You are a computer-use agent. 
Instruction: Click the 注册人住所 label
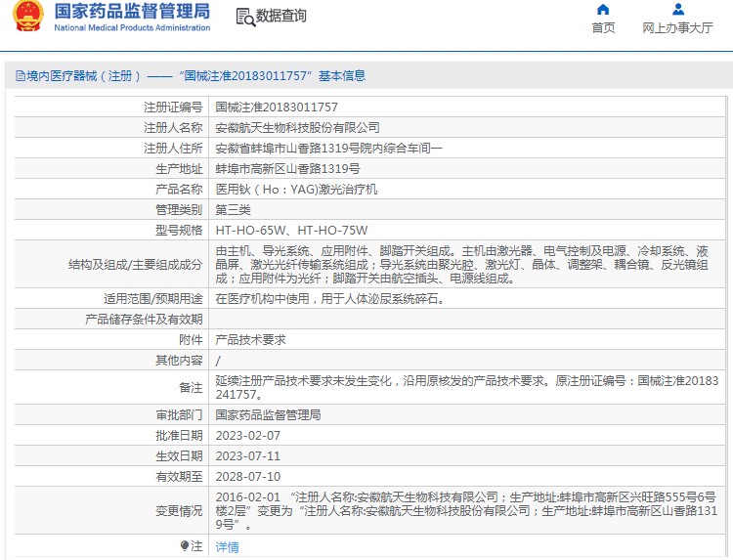point(173,149)
